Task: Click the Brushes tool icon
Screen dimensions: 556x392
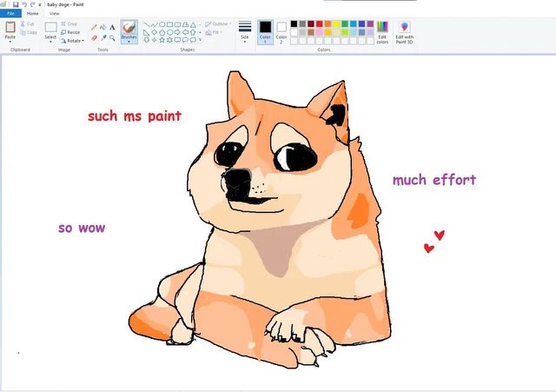Action: (129, 27)
